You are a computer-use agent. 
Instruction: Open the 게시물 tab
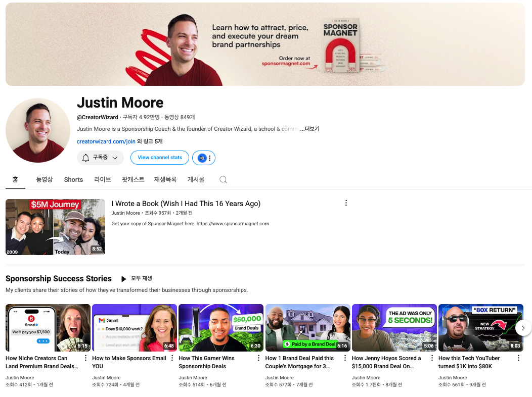[196, 179]
